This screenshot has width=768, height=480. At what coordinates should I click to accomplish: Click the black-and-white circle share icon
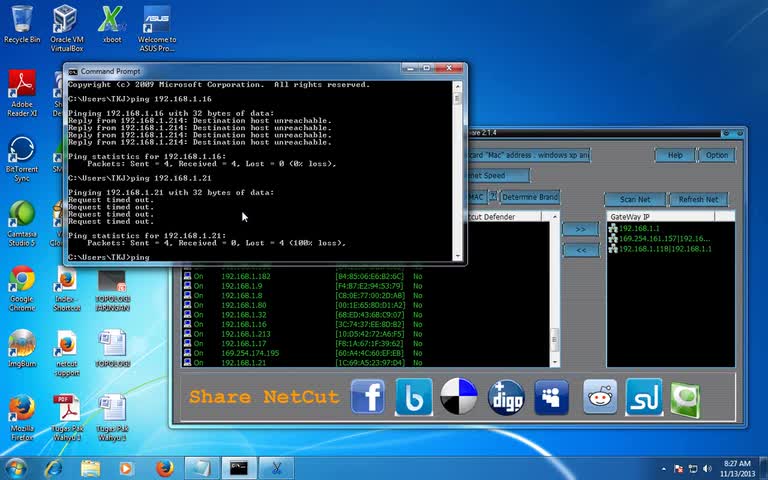(458, 396)
